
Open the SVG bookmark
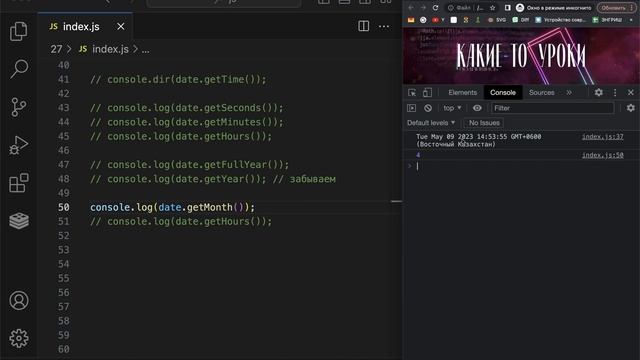click(497, 20)
